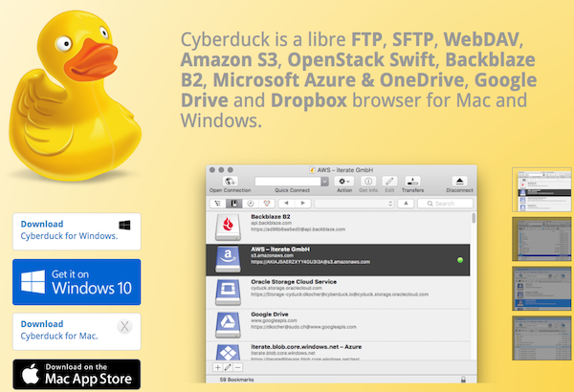The width and height of the screenshot is (574, 392).
Task: Remove the bookmark with the minus button
Action: (238, 367)
